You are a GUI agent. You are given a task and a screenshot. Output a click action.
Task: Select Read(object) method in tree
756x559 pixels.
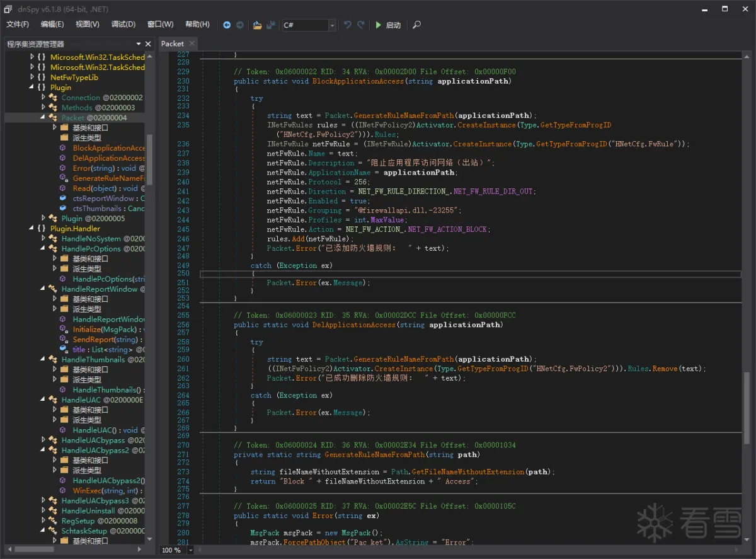click(94, 188)
